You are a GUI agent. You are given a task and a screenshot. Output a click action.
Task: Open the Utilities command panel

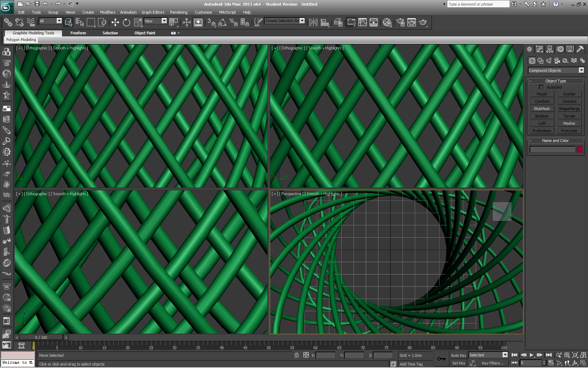(x=581, y=49)
